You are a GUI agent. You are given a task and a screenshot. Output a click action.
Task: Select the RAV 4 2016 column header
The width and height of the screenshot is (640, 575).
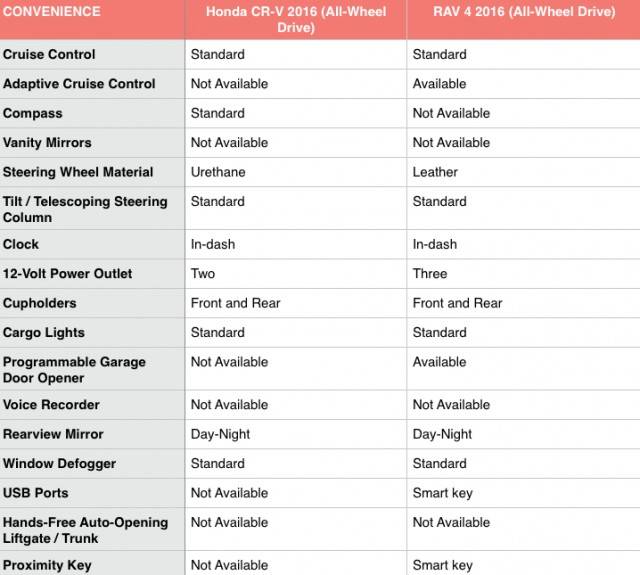[x=524, y=11]
